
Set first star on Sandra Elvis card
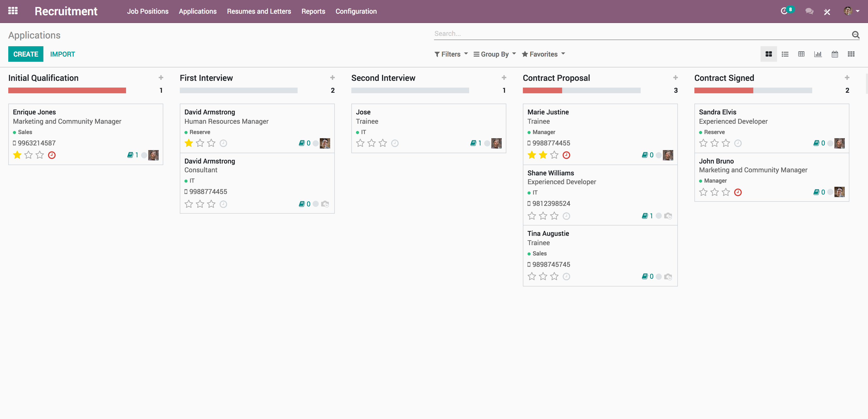click(x=703, y=143)
